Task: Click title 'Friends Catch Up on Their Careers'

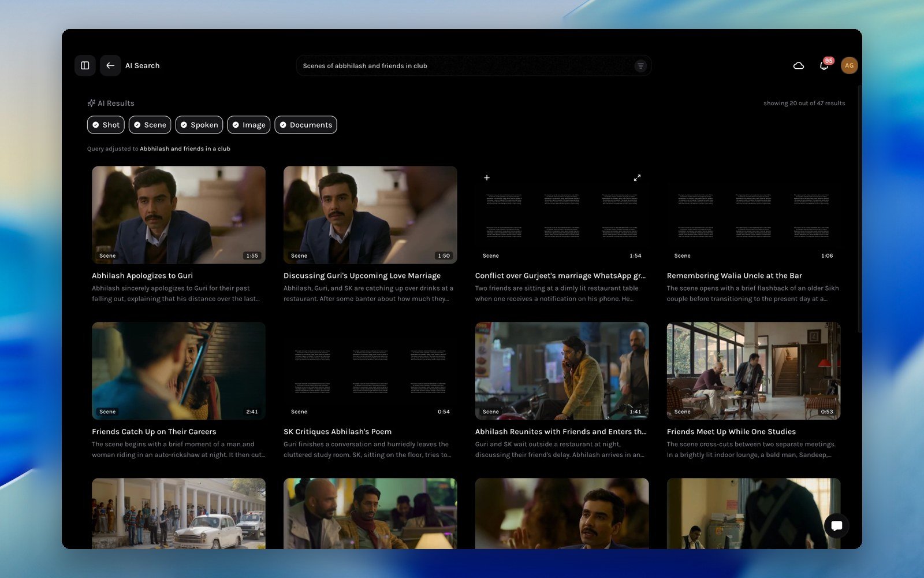Action: (x=154, y=432)
